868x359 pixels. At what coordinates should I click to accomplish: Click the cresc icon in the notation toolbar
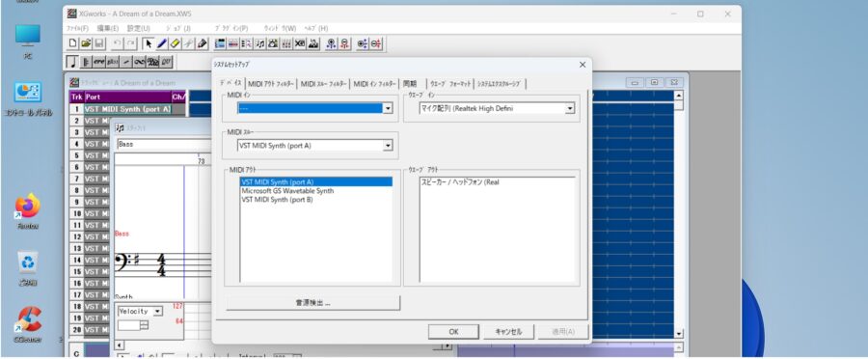[x=99, y=62]
